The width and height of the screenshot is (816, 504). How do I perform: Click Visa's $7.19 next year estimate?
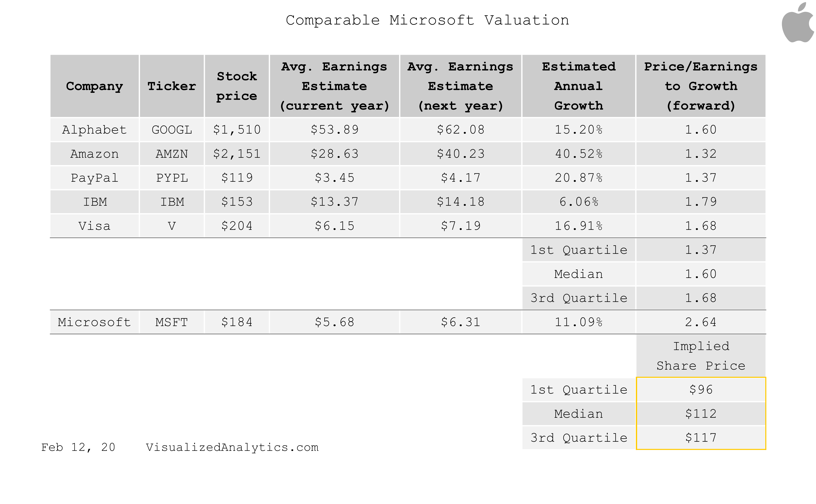[461, 226]
